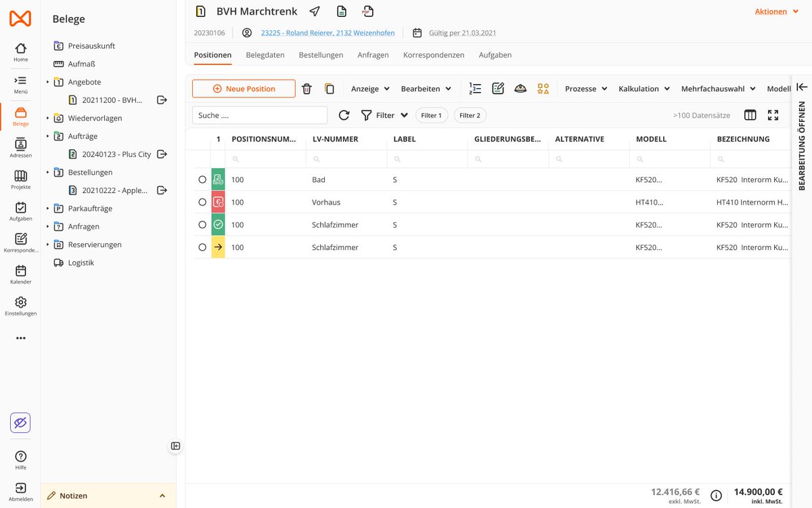Open the Menü sidebar item
This screenshot has height=508, width=812.
click(20, 84)
